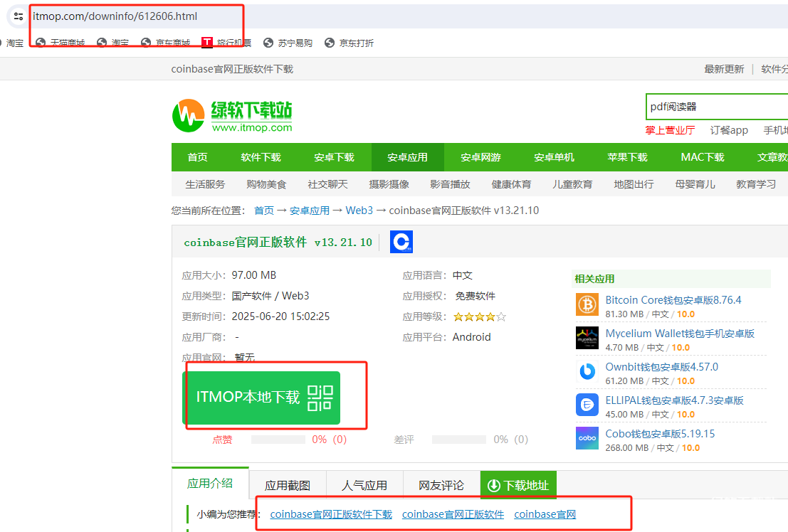Click the 点赞 rating bar
The height and width of the screenshot is (532, 788).
[278, 440]
